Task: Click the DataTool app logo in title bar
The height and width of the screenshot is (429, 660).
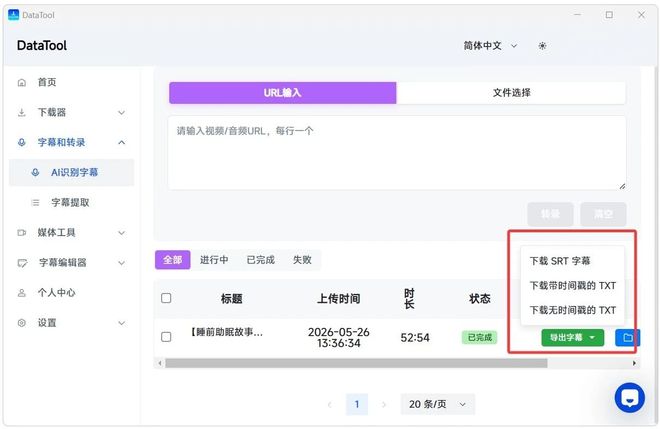Action: click(13, 15)
